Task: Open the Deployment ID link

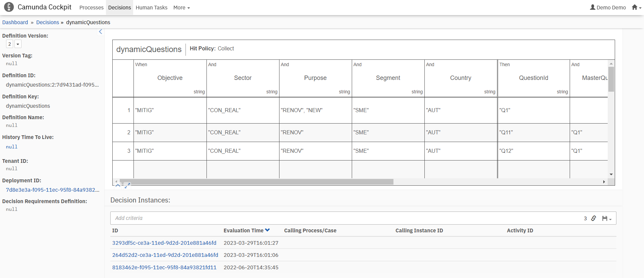Action: (52, 190)
